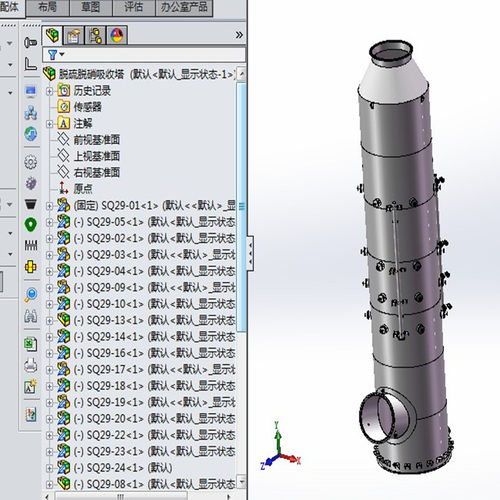Click the light gray gear icon
500x500 pixels.
[31, 162]
